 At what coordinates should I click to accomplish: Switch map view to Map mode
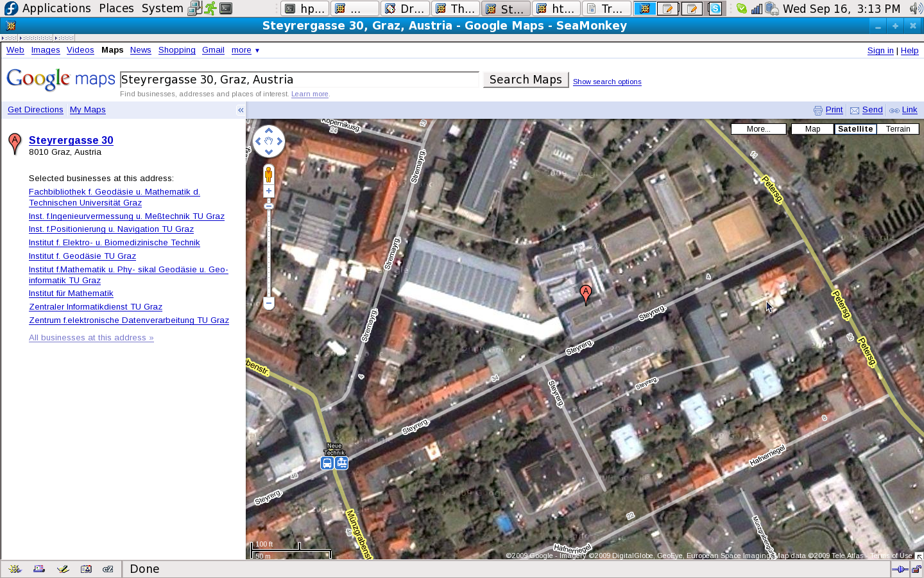812,129
